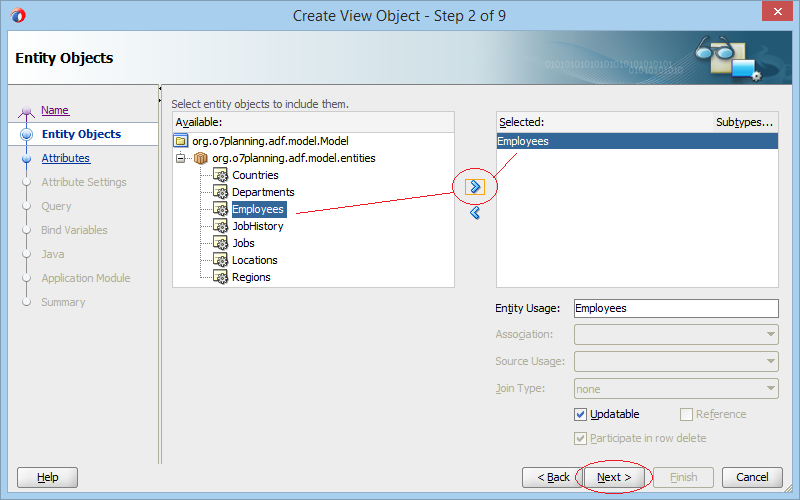This screenshot has width=800, height=500.
Task: Click the Next button
Action: point(614,478)
